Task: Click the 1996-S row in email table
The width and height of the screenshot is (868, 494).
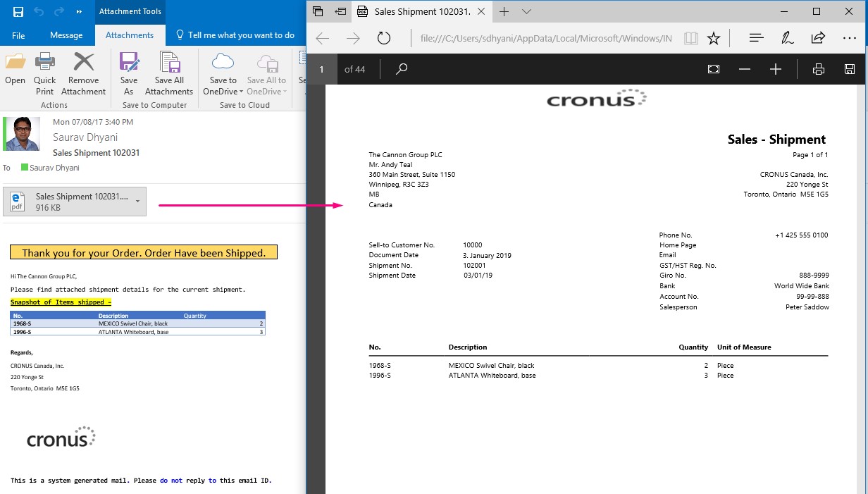Action: point(137,331)
